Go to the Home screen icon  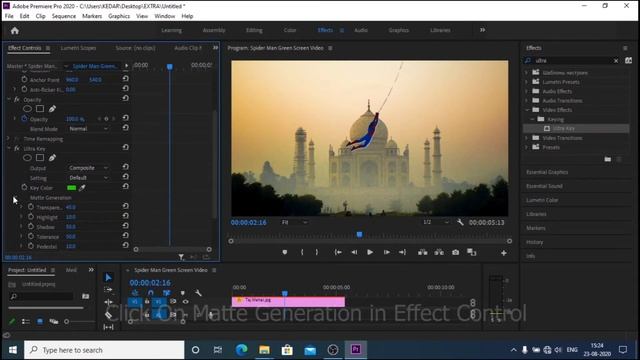coord(15,31)
